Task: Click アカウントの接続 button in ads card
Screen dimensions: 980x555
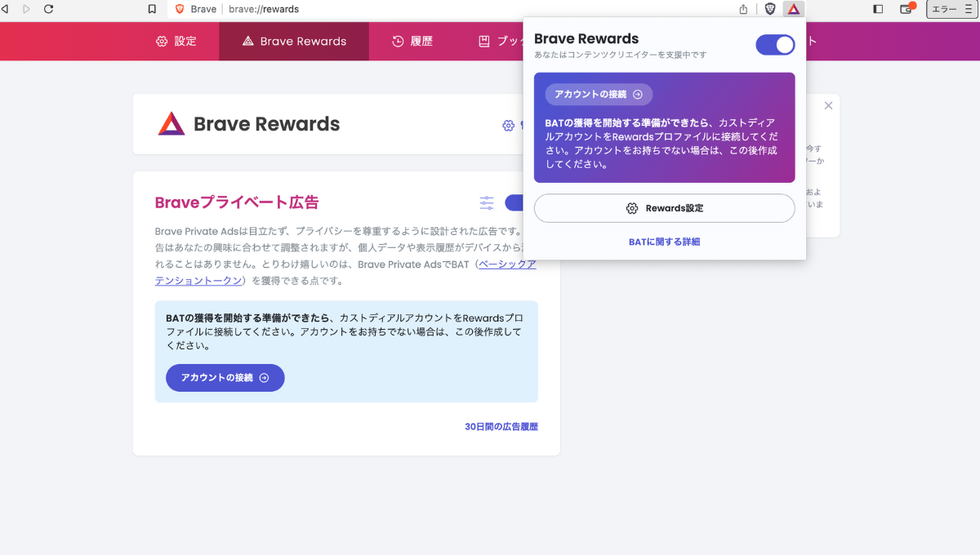Action: click(x=225, y=378)
